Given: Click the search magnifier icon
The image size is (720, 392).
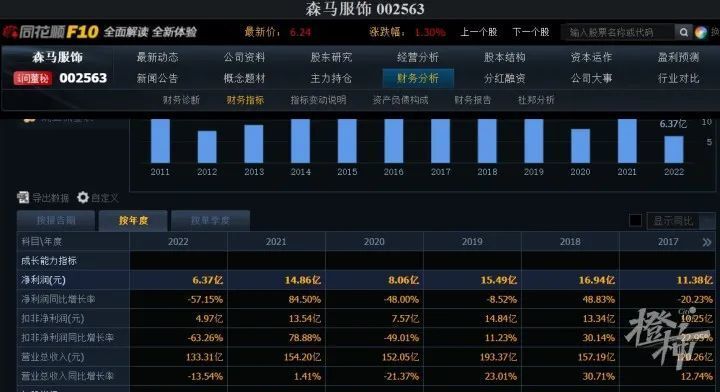Looking at the screenshot, I should pos(684,32).
